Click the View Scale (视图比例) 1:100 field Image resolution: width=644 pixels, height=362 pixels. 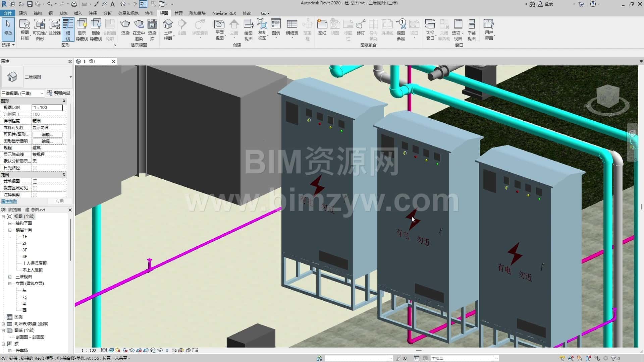pyautogui.click(x=47, y=108)
